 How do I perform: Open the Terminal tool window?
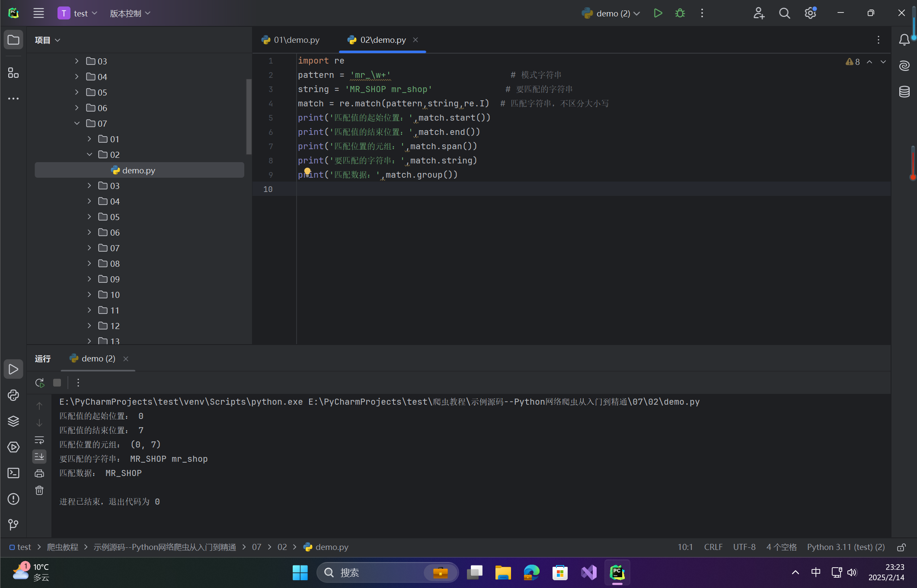pyautogui.click(x=13, y=473)
